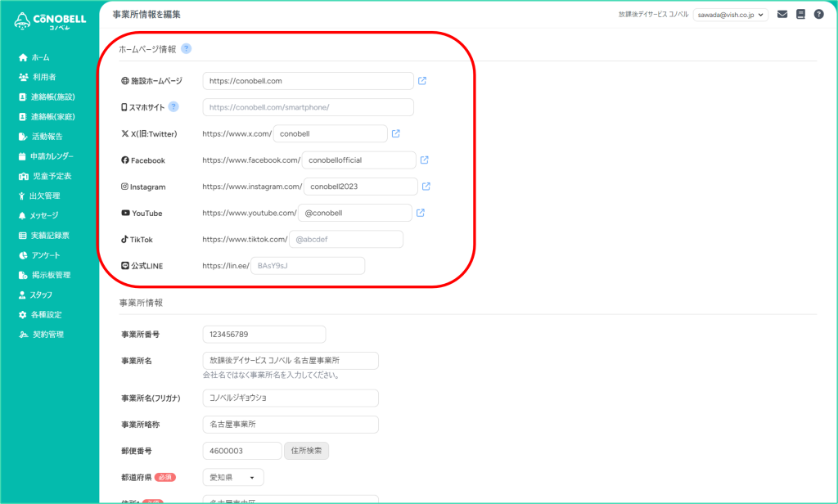Click the phone icon beside スマホサイト
Viewport: 838px width, 504px height.
[124, 107]
